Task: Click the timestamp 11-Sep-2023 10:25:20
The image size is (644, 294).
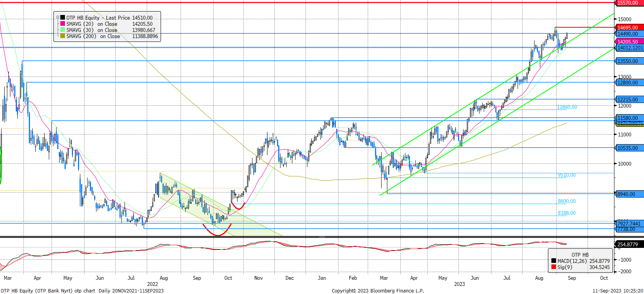Action: (617, 291)
